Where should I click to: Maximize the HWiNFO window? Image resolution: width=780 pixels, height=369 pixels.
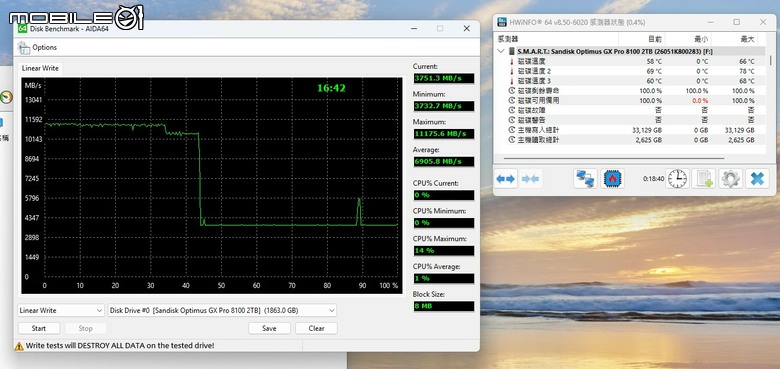point(736,22)
